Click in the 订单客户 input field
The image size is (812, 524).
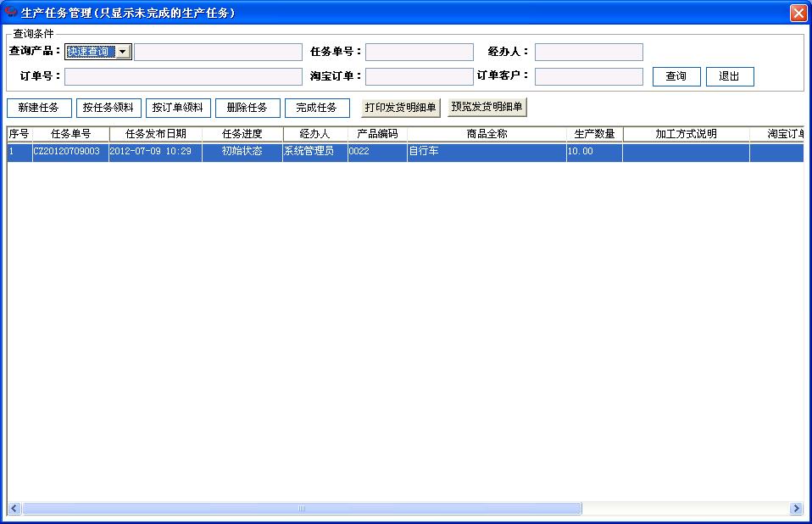(588, 76)
